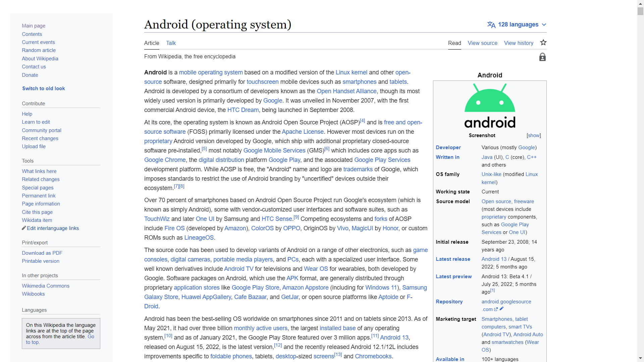The image size is (644, 362).
Task: Click the language translate icon
Action: [x=491, y=25]
